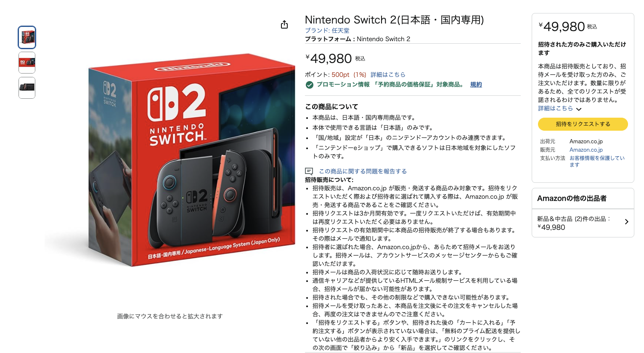The height and width of the screenshot is (353, 644).
Task: Click お客様情報を保護しています payment link
Action: tap(597, 161)
